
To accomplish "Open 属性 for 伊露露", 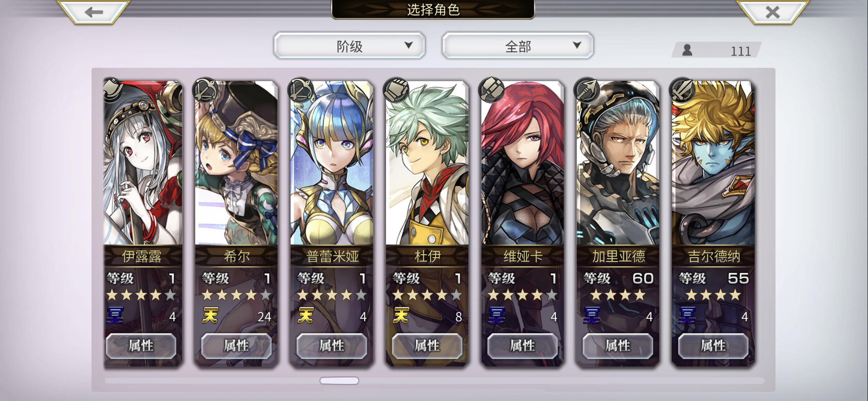I will (x=141, y=346).
